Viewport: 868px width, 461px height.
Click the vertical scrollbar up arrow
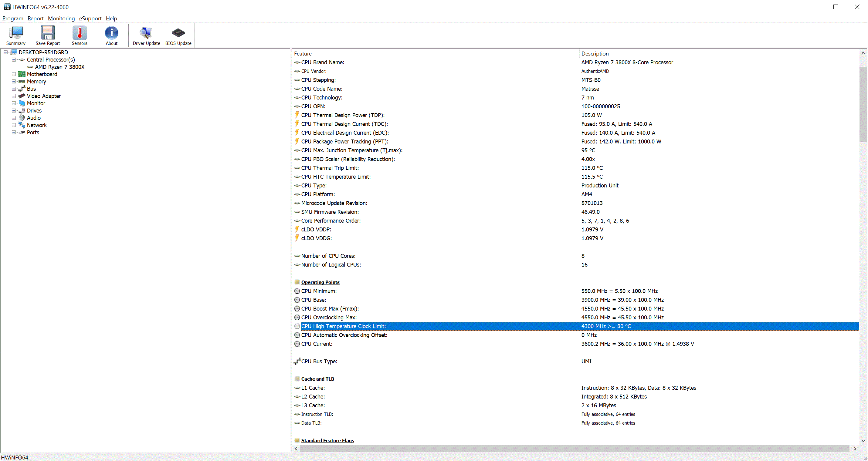pos(863,53)
